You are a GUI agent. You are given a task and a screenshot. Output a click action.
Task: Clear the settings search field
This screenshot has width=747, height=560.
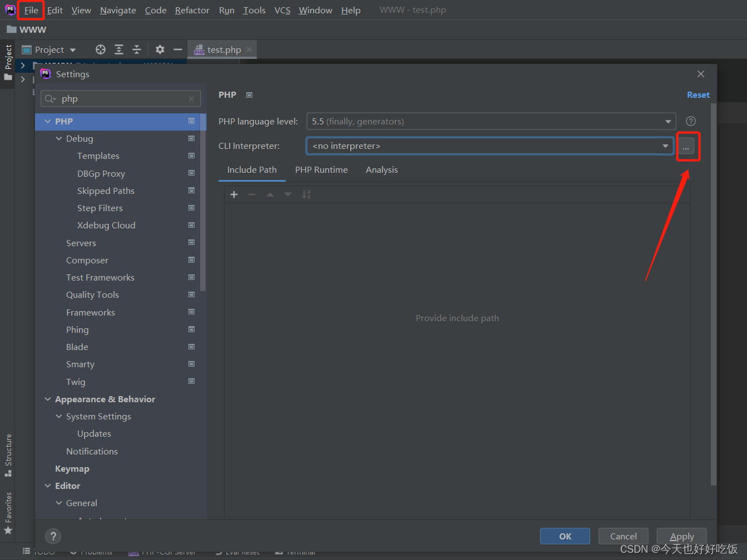[x=191, y=99]
